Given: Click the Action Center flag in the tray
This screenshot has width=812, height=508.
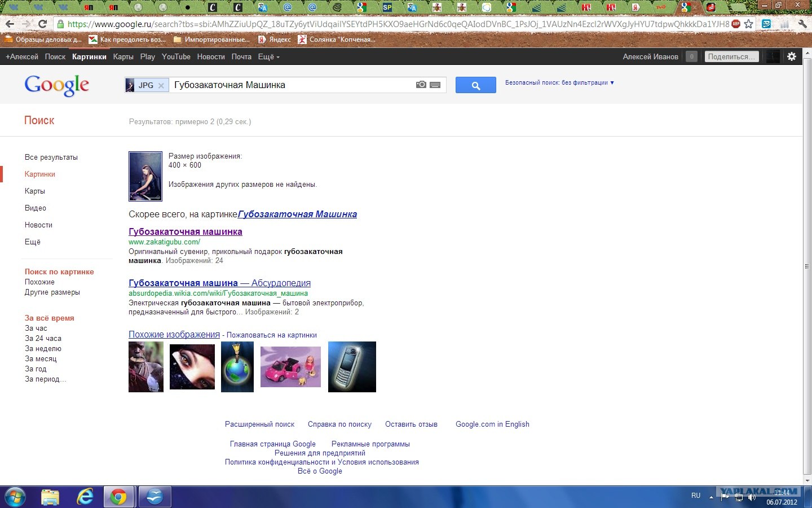Looking at the screenshot, I should [x=725, y=497].
